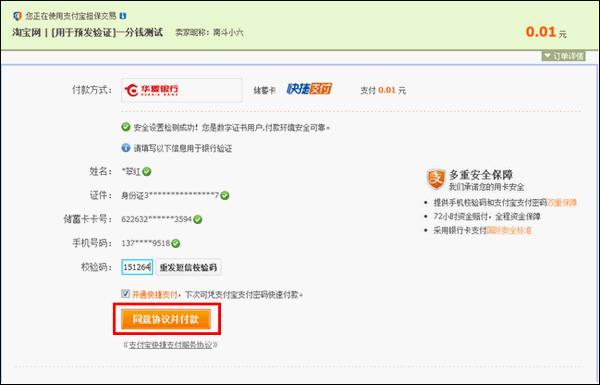Open the 支付宝快捷支付服务协议 link
Viewport: 600px width, 385px height.
(171, 345)
